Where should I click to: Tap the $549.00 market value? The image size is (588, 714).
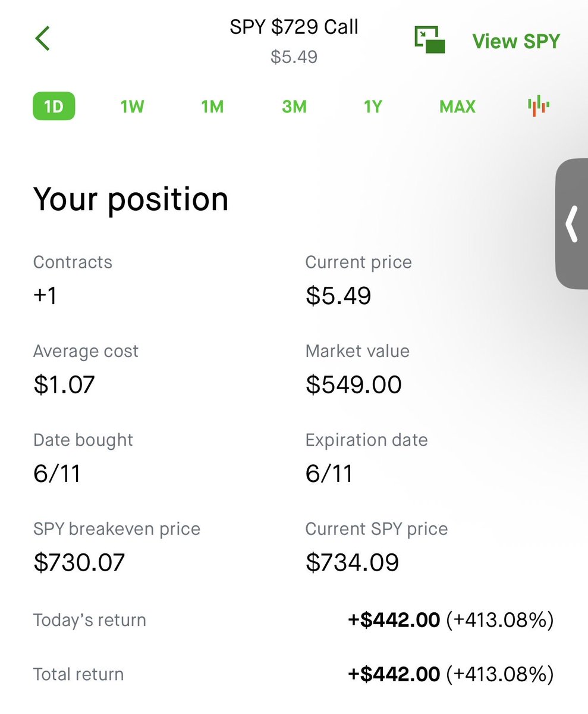click(x=354, y=384)
